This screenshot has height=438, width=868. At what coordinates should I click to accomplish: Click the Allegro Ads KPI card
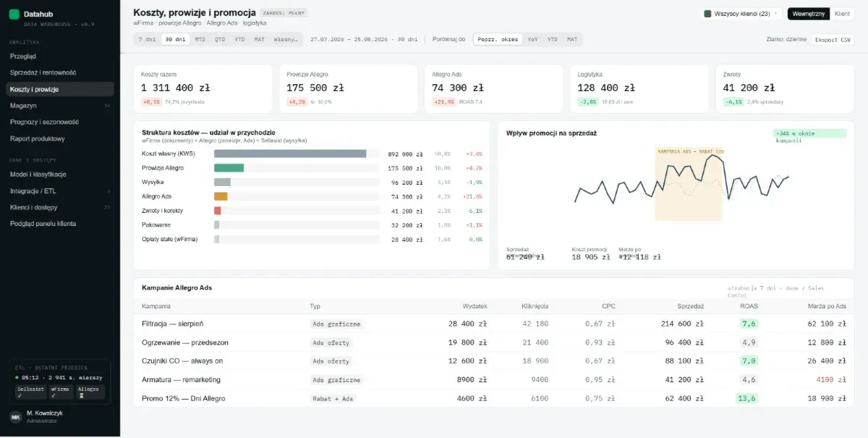click(493, 89)
